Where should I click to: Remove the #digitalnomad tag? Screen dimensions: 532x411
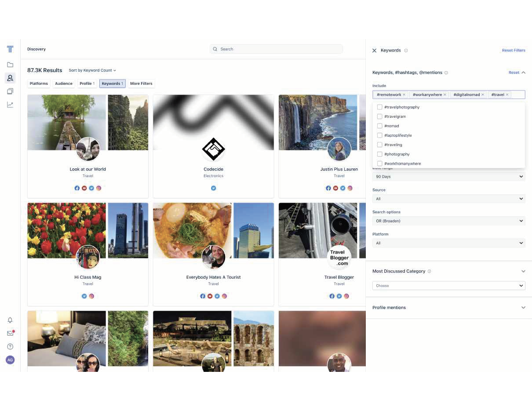click(483, 95)
